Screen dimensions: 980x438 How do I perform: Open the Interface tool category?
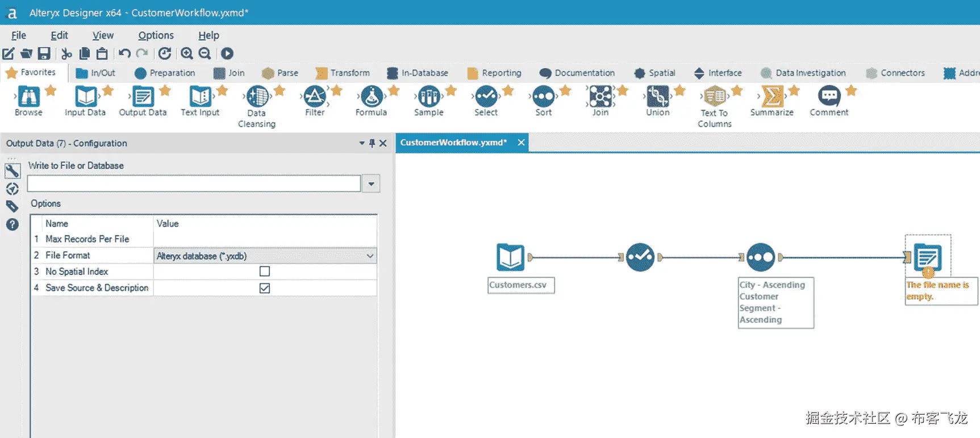pos(718,73)
